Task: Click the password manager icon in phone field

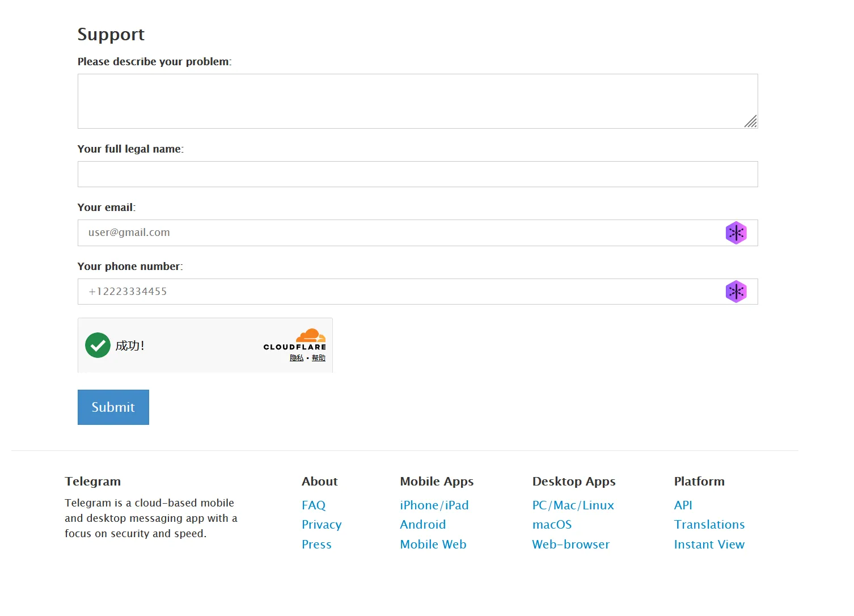Action: coord(735,292)
